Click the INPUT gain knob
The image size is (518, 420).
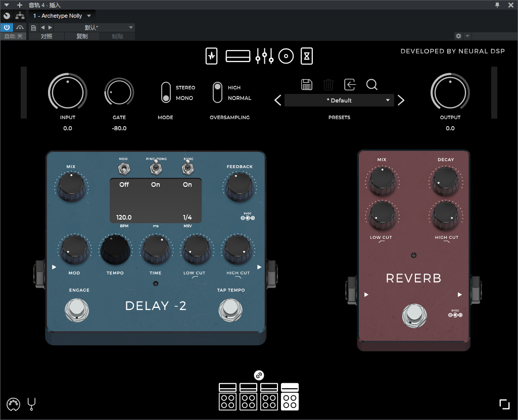68,92
